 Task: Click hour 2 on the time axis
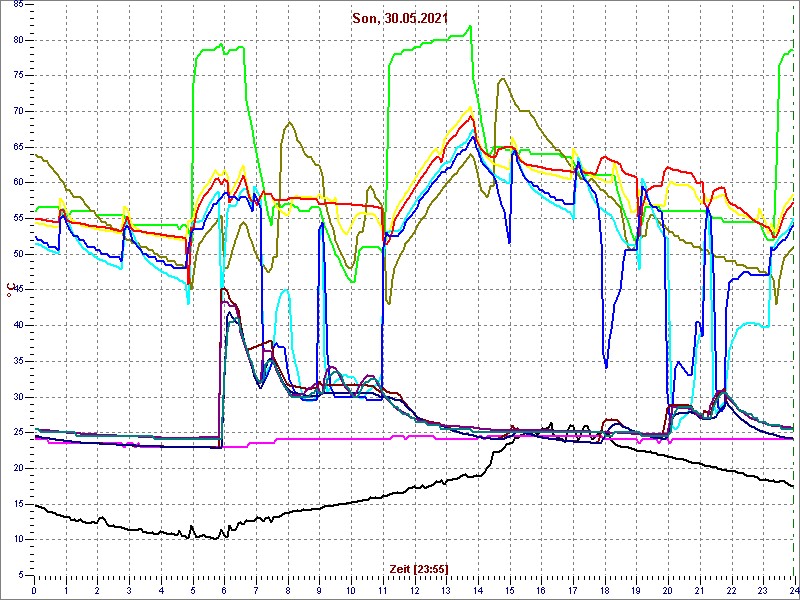point(97,589)
